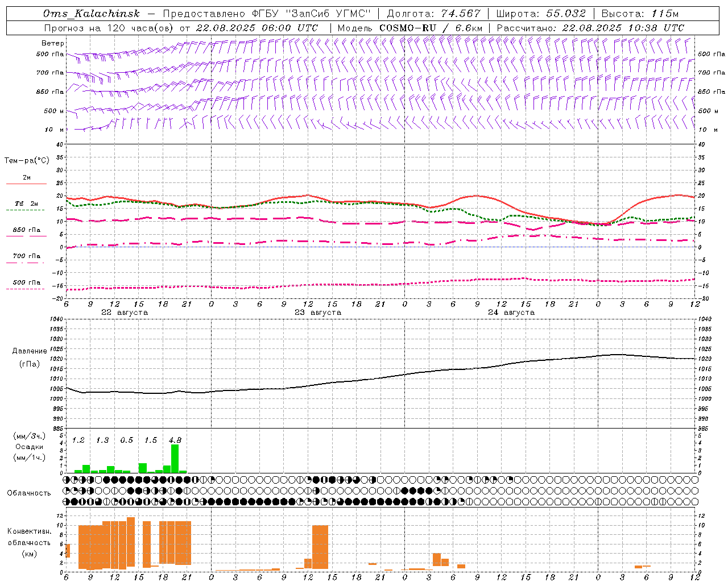This screenshot has width=728, height=582.
Task: Click the 700 гПа temperature legend entry
Action: [x=26, y=256]
